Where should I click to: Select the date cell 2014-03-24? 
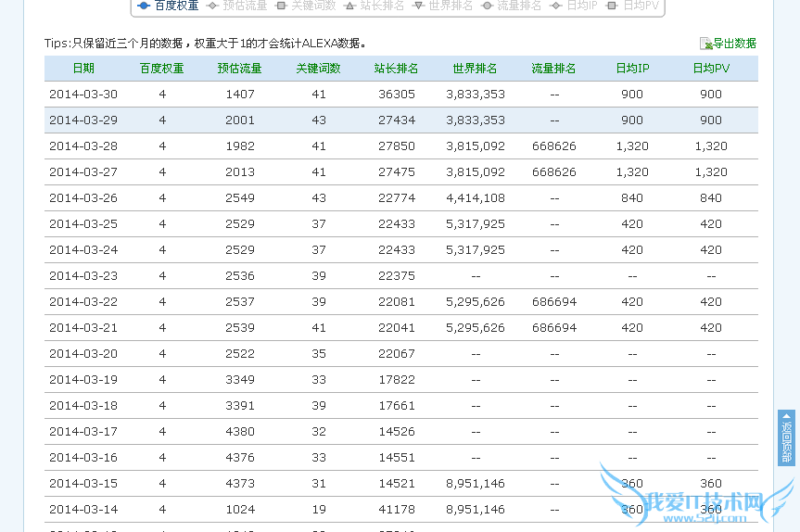[83, 250]
